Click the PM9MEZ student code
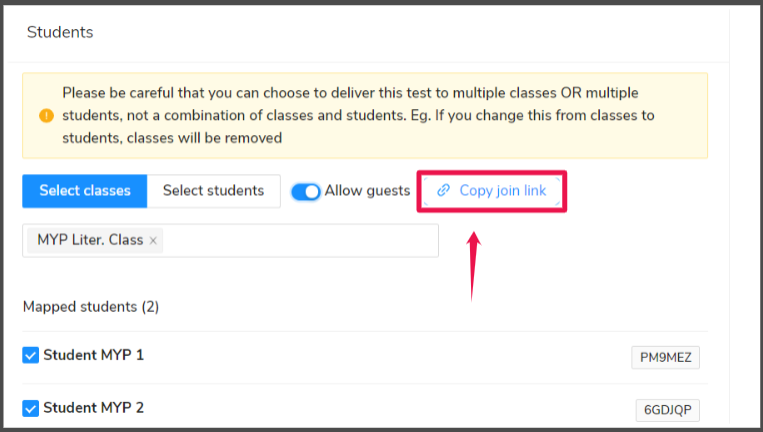The height and width of the screenshot is (432, 763). (x=665, y=358)
